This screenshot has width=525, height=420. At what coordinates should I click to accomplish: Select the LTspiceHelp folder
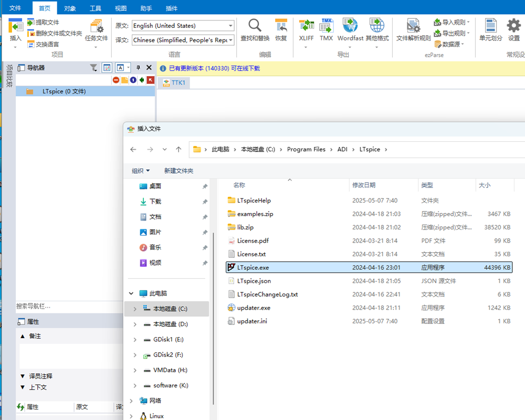(369, 201)
